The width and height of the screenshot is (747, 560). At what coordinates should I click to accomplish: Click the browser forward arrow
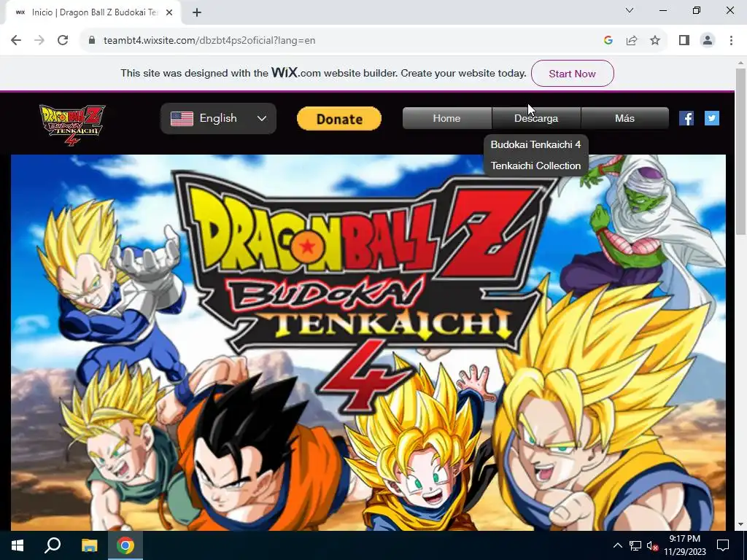click(x=39, y=41)
